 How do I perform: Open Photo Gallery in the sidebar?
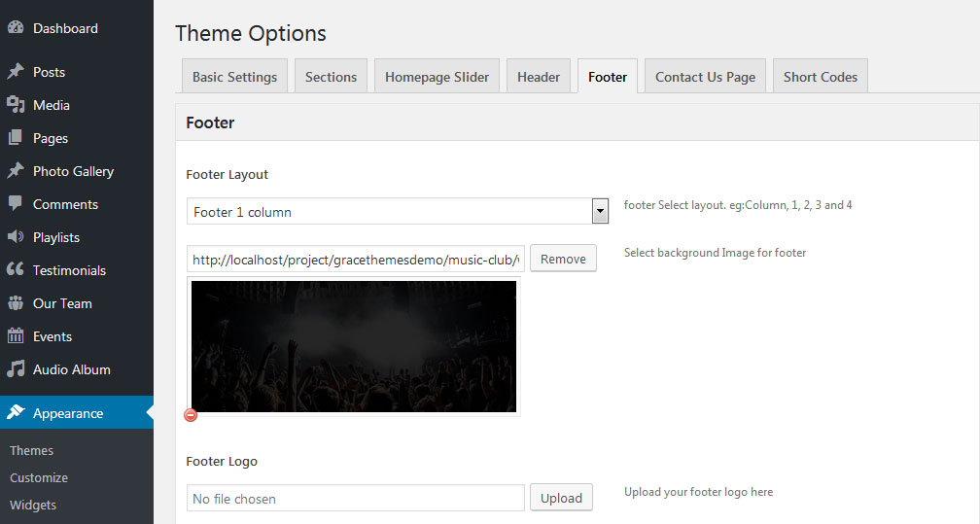76,171
